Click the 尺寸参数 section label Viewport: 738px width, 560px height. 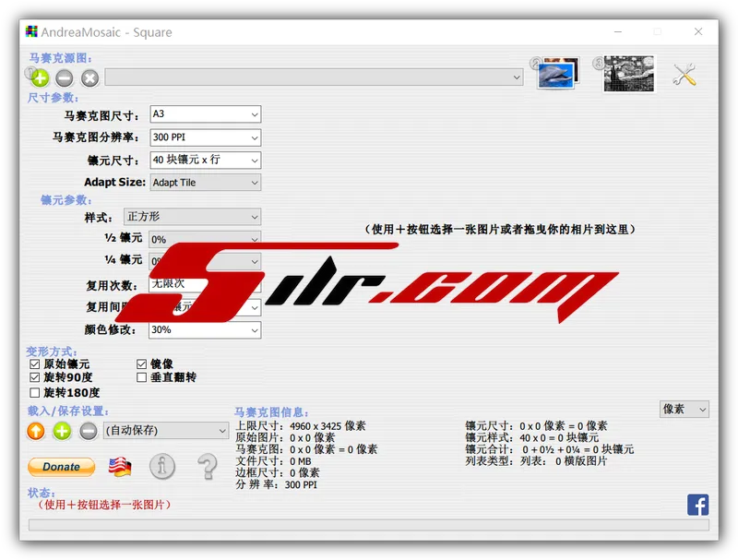[53, 98]
